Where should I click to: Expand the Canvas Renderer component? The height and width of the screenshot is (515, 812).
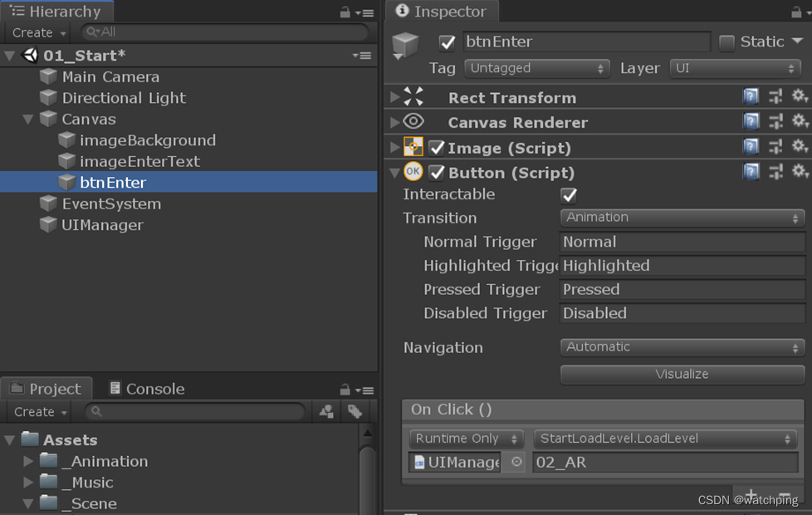394,122
